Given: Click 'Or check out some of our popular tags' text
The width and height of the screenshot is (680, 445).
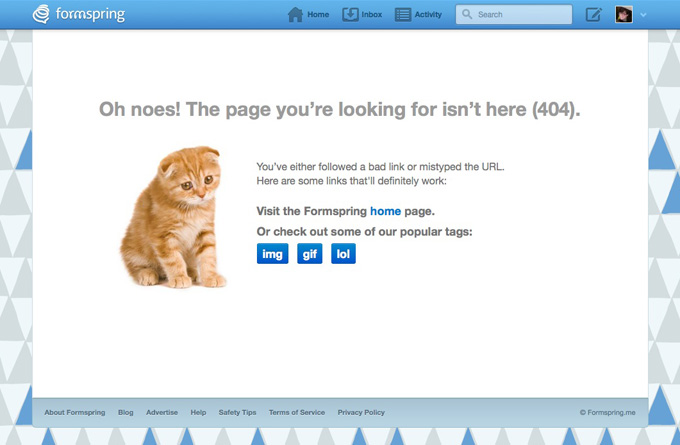Looking at the screenshot, I should (364, 232).
